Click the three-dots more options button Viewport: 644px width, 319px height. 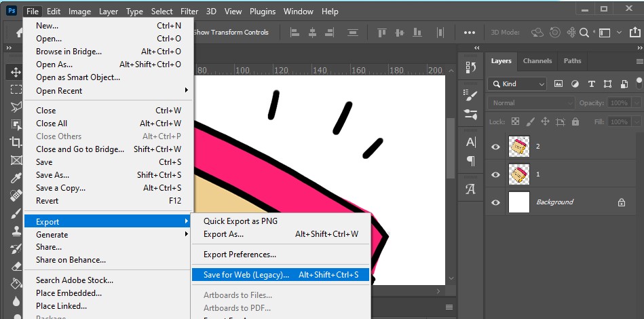click(x=470, y=32)
